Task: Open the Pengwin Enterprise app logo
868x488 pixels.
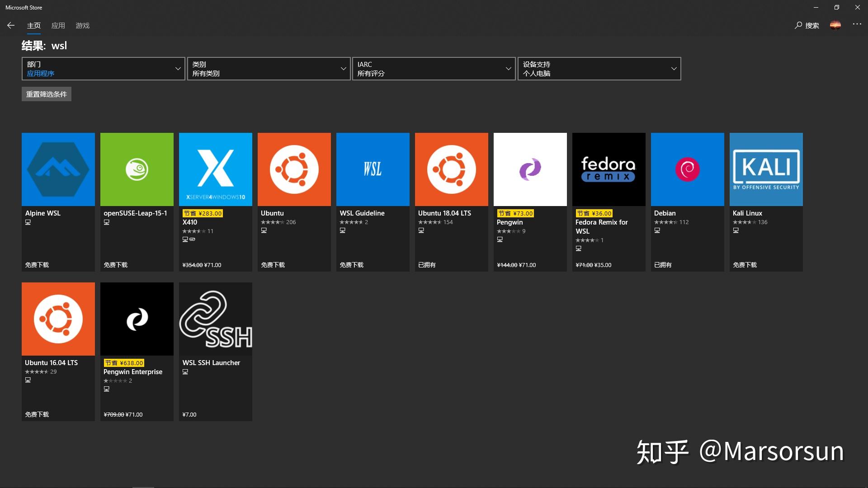Action: pos(137,319)
